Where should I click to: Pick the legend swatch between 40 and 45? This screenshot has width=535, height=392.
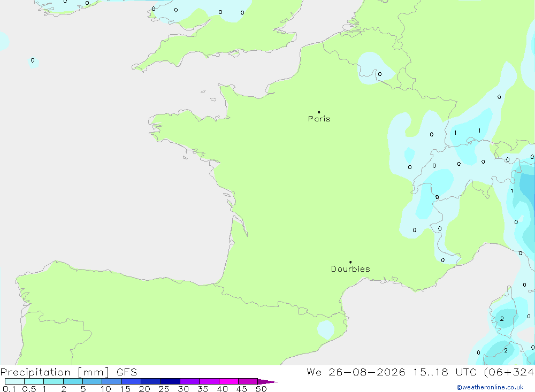[x=228, y=381]
